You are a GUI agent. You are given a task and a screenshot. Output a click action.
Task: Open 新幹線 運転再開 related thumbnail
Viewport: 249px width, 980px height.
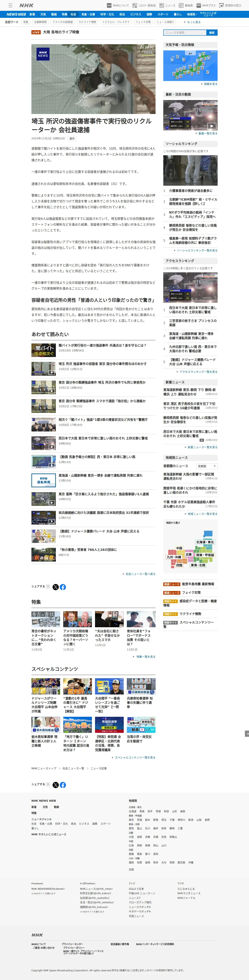(44, 480)
